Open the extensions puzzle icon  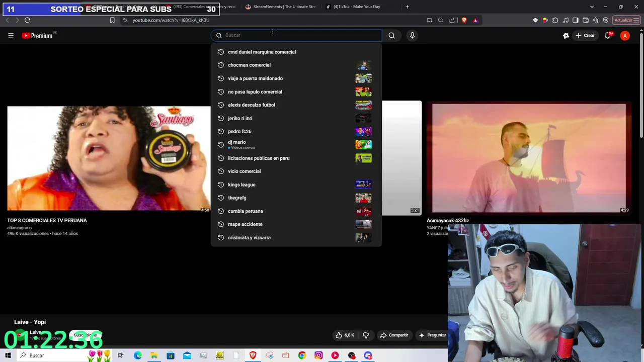[x=555, y=20]
